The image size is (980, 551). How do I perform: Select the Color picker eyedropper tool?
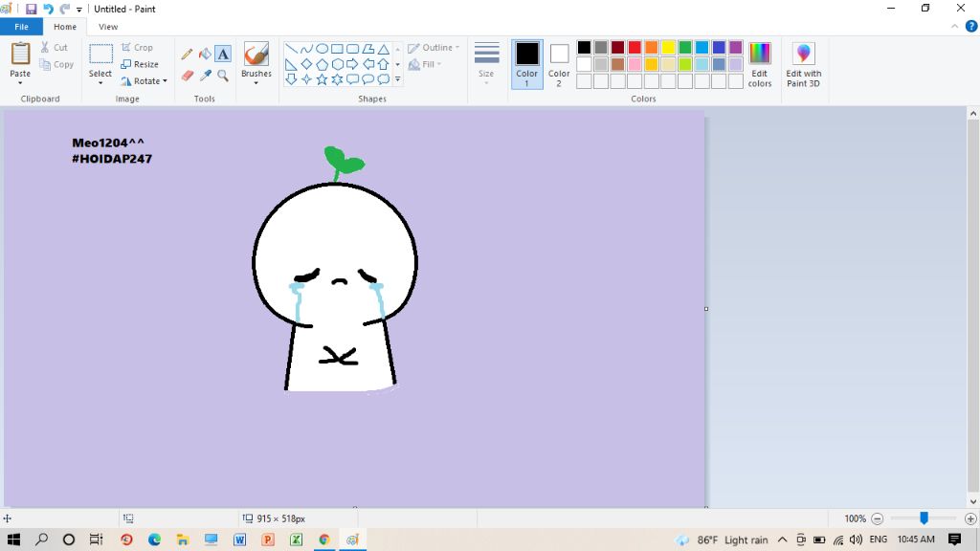pos(205,76)
